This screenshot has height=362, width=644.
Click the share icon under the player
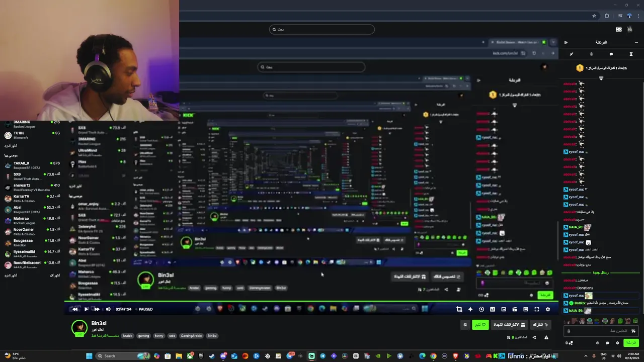point(534,337)
